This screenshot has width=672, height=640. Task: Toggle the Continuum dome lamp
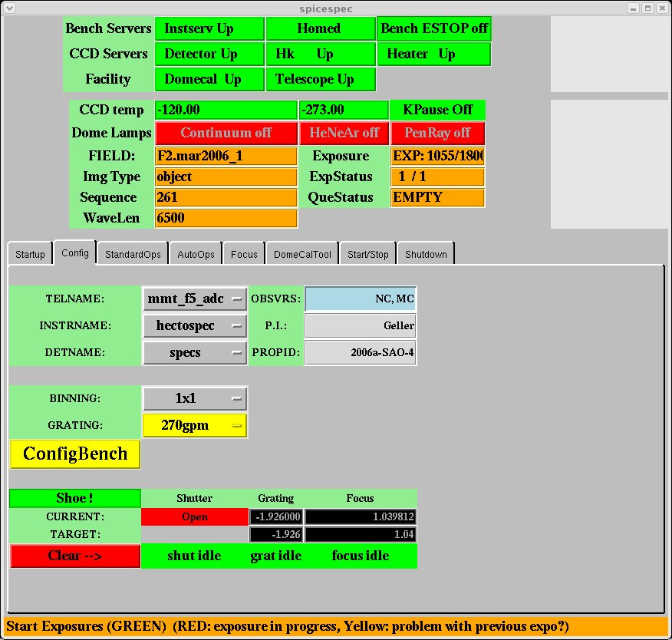(x=226, y=133)
